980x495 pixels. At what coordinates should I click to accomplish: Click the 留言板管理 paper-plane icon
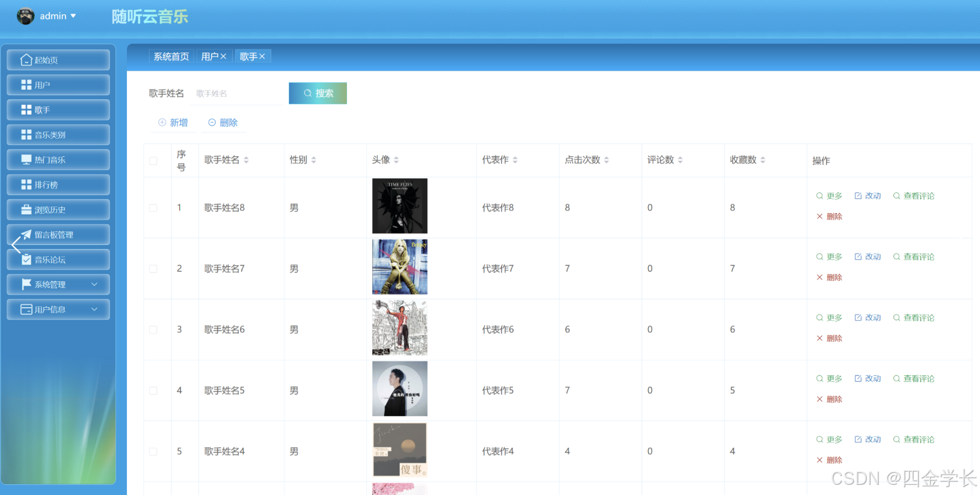point(26,235)
